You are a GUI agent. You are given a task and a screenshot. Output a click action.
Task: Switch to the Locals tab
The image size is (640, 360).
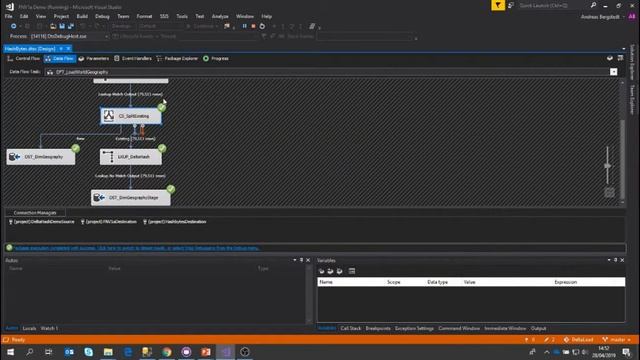pos(29,328)
